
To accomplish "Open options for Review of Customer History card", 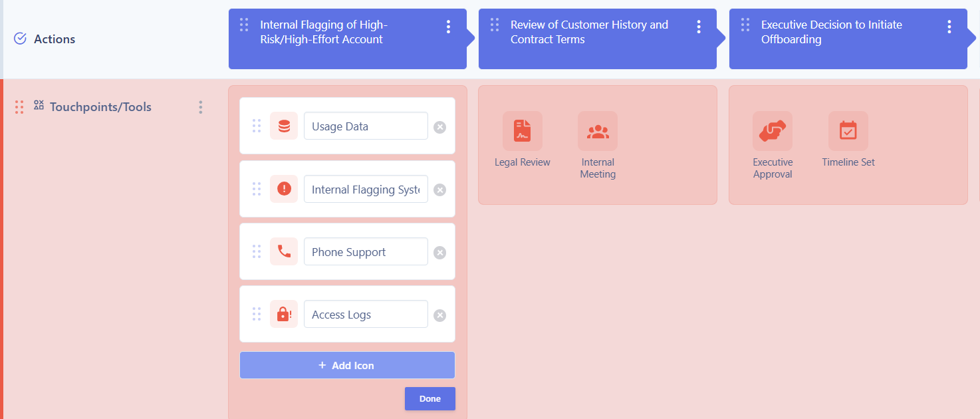I will tap(699, 27).
